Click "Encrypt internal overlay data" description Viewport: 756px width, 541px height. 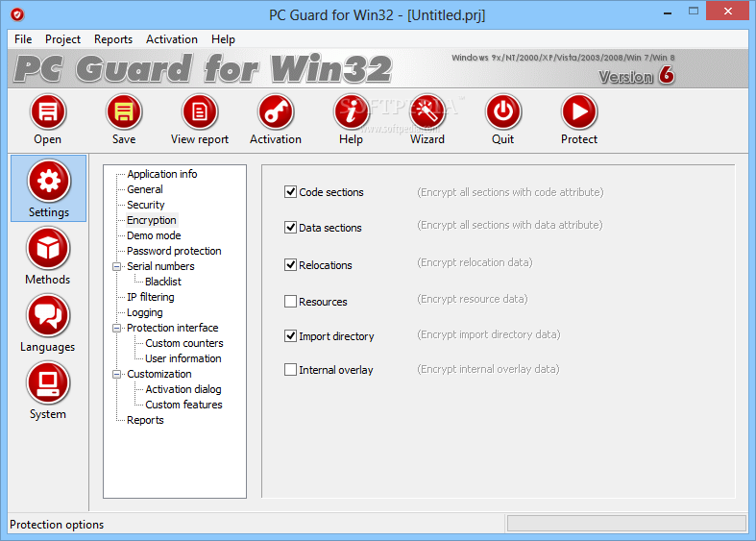point(488,369)
